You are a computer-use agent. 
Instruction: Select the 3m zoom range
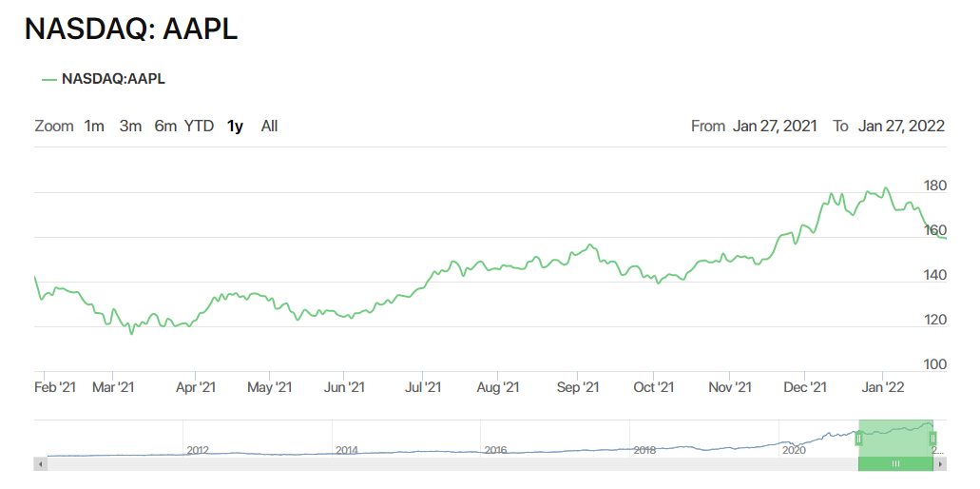coord(130,126)
